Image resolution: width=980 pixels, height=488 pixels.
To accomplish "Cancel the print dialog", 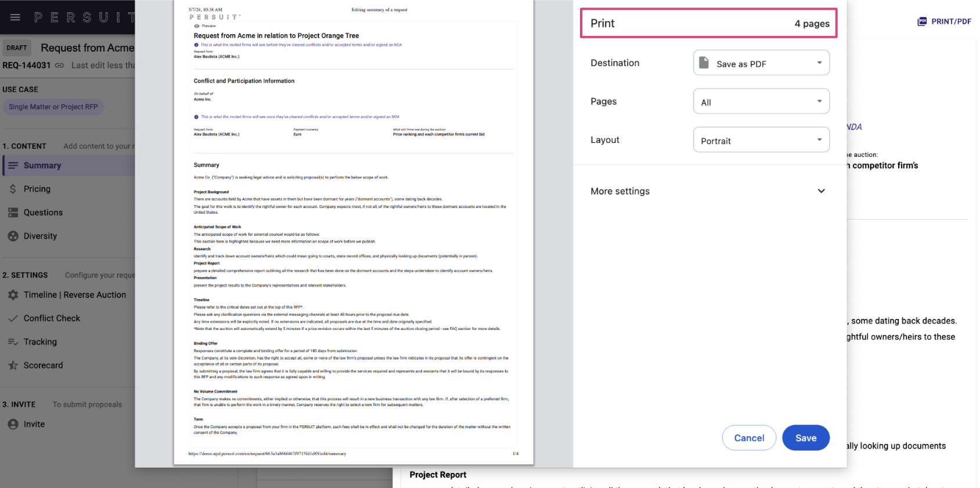I will (x=749, y=438).
